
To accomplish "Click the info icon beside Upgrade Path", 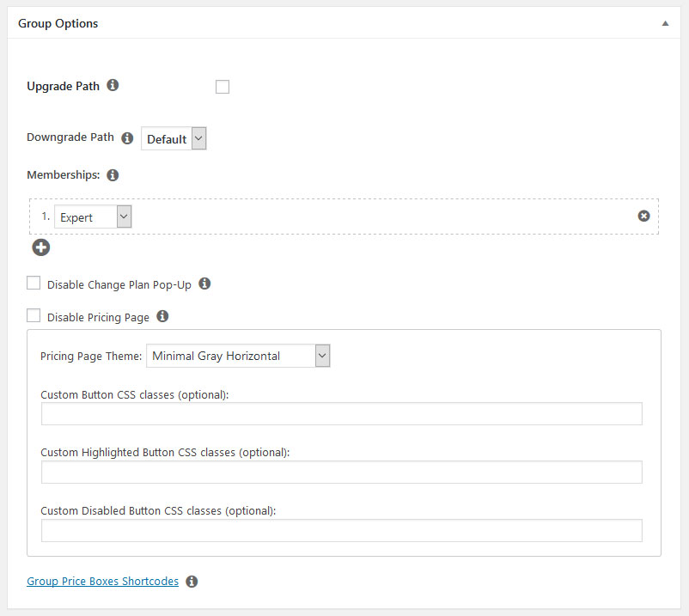I will [113, 86].
